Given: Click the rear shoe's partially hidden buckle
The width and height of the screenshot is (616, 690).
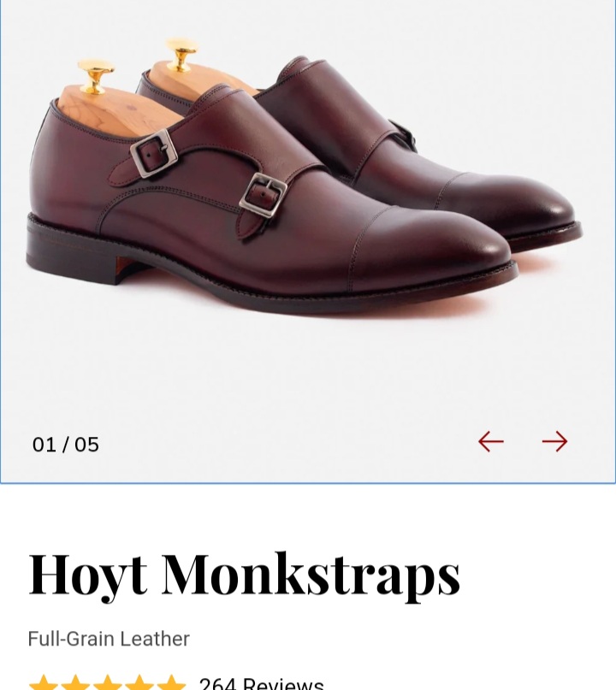Looking at the screenshot, I should click(x=404, y=134).
